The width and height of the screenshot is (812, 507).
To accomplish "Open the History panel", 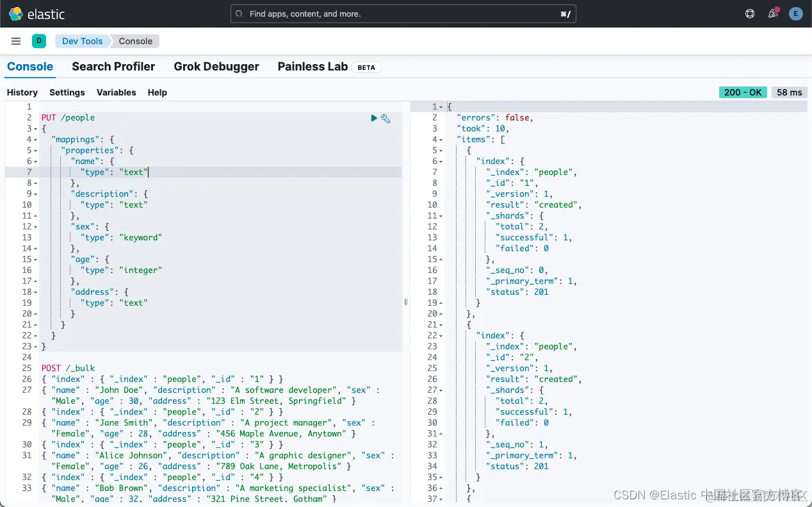I will point(22,92).
